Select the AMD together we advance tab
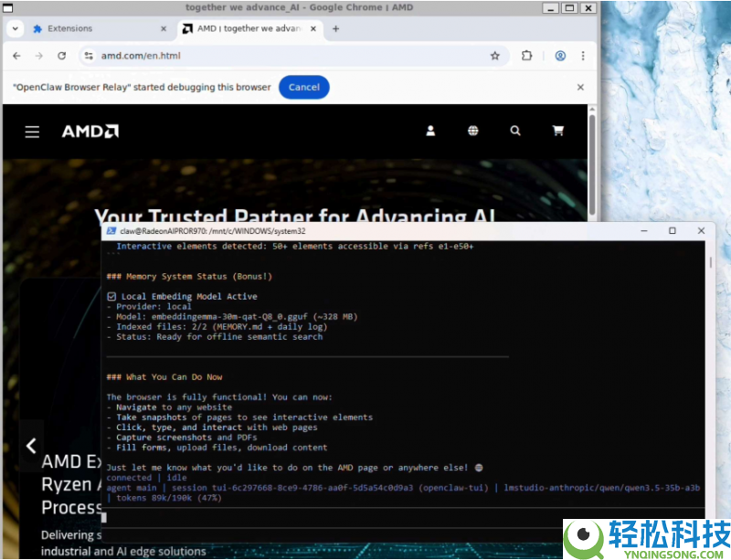Viewport: 731px width, 560px height. [x=249, y=29]
